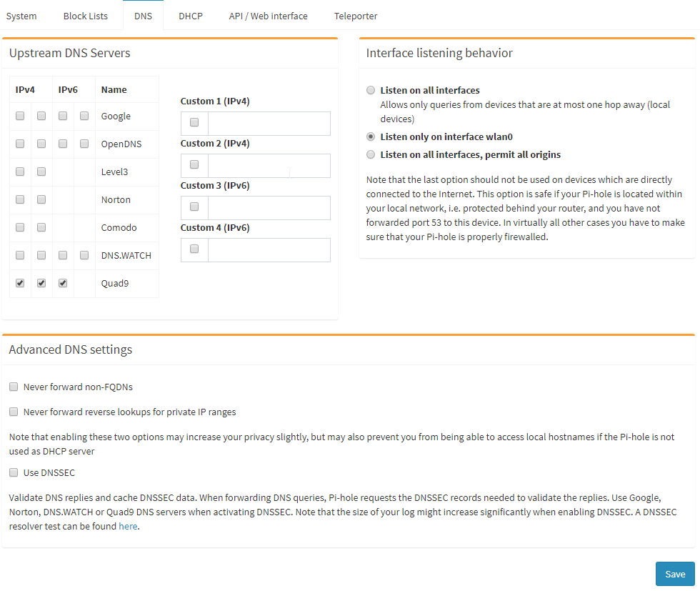Tick Level3 second IPv4 checkbox
Image resolution: width=700 pixels, height=591 pixels.
click(41, 172)
